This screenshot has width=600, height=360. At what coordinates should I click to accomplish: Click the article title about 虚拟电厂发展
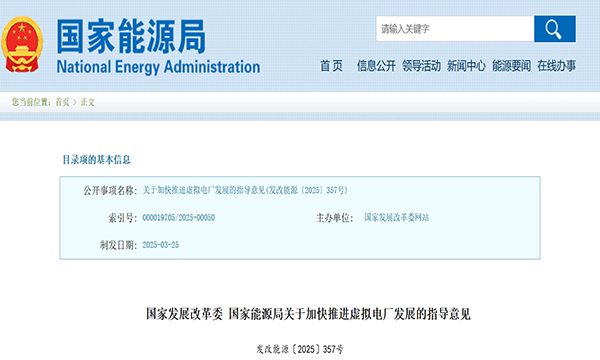(x=308, y=314)
